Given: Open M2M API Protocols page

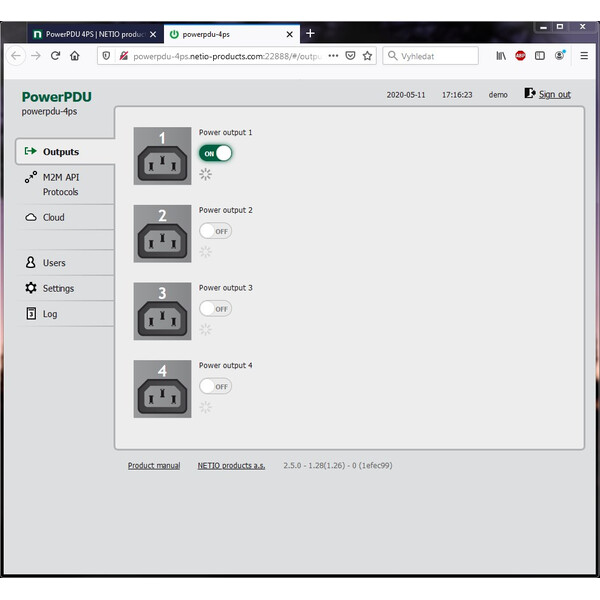Looking at the screenshot, I should point(60,184).
